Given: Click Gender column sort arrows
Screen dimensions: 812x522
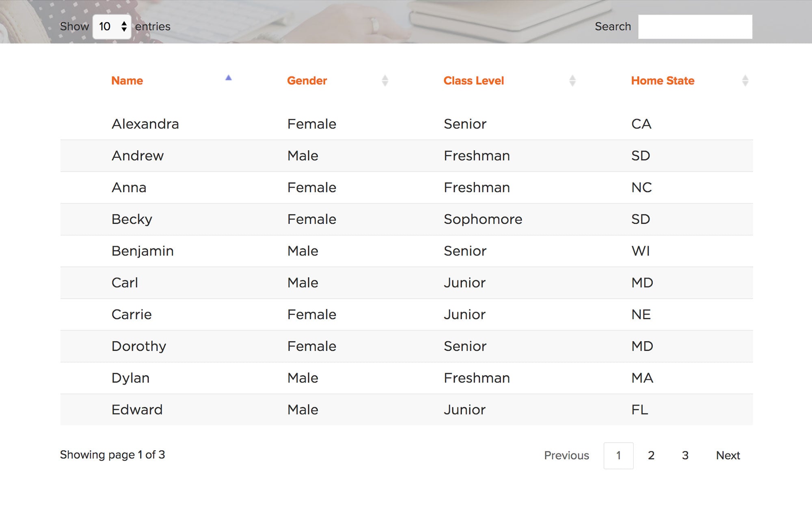Looking at the screenshot, I should (x=385, y=81).
